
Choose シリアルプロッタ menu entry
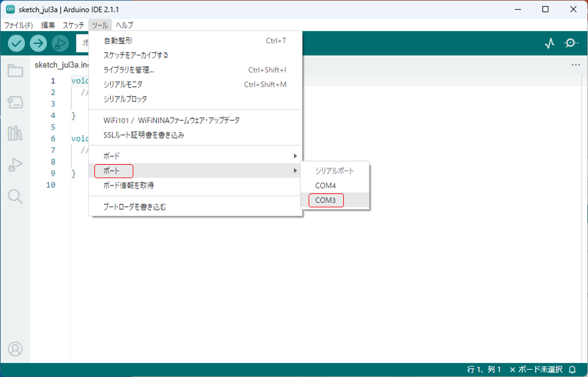(195, 99)
